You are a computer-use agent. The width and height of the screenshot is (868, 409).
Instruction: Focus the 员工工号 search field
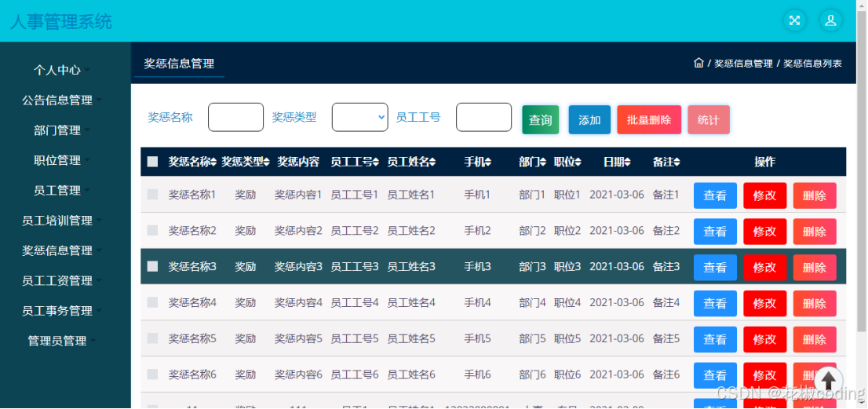pos(483,117)
